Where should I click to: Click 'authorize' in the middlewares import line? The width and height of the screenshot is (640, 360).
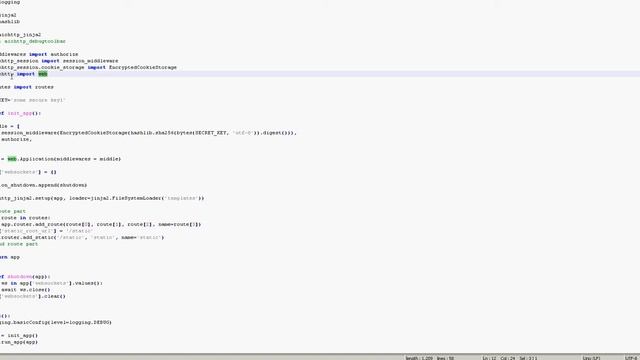click(64, 54)
